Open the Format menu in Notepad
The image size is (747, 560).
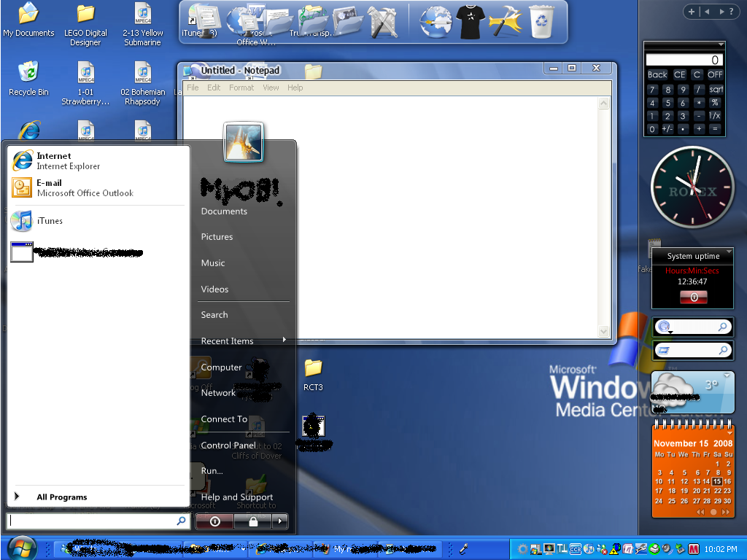coord(241,87)
